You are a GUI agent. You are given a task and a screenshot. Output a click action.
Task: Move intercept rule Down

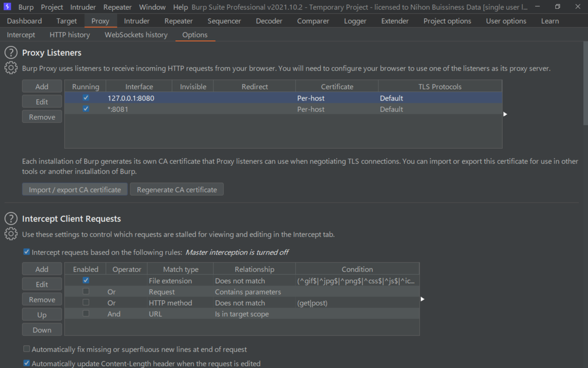pyautogui.click(x=42, y=330)
